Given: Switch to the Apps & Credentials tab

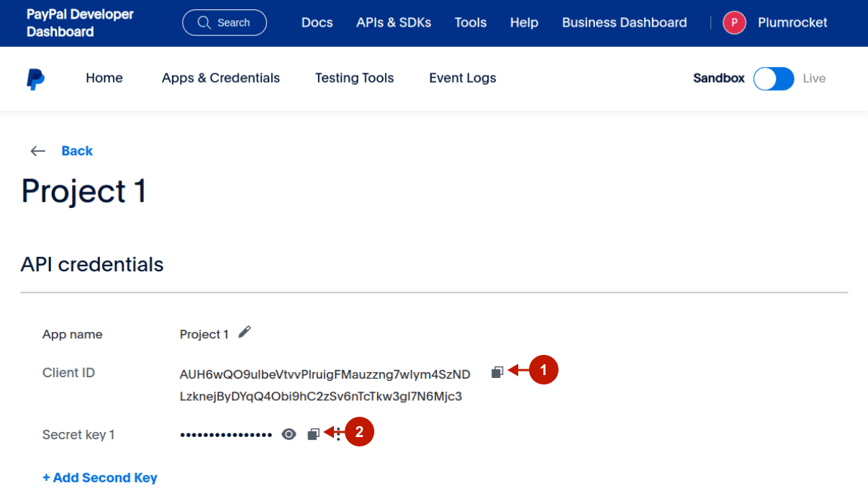Looking at the screenshot, I should pos(221,78).
